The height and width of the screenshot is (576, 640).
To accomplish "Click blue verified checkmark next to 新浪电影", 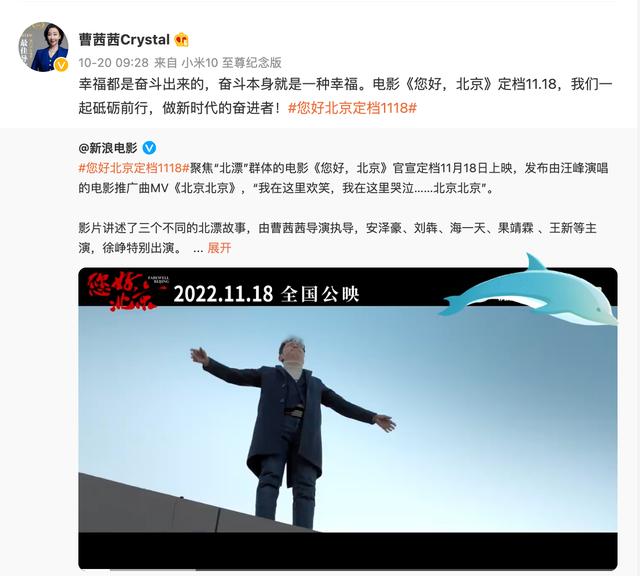I will point(149,148).
